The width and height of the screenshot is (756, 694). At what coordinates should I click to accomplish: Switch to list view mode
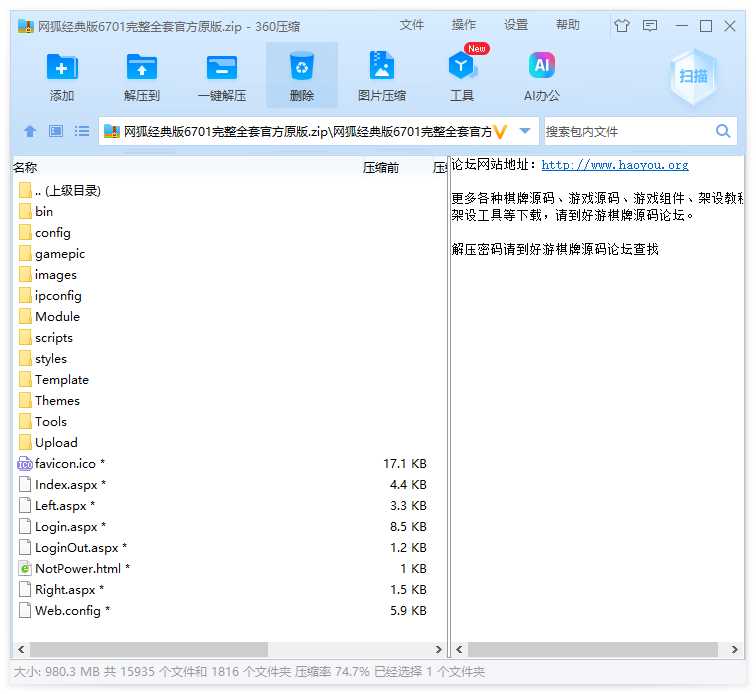(x=82, y=131)
